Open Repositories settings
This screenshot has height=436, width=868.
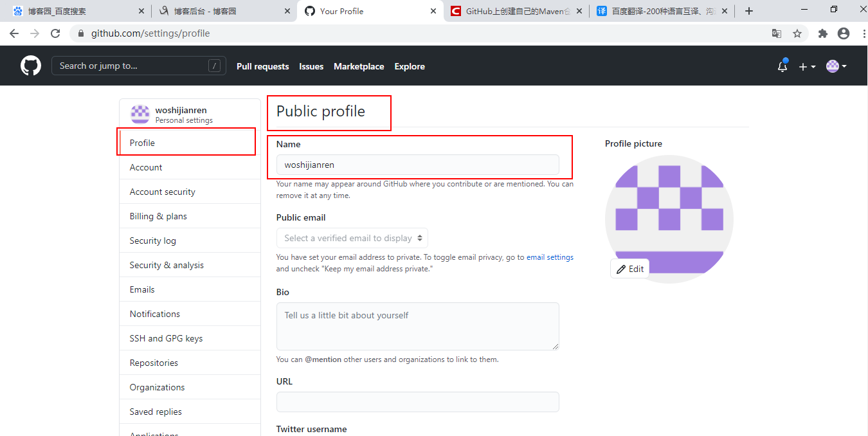190,363
